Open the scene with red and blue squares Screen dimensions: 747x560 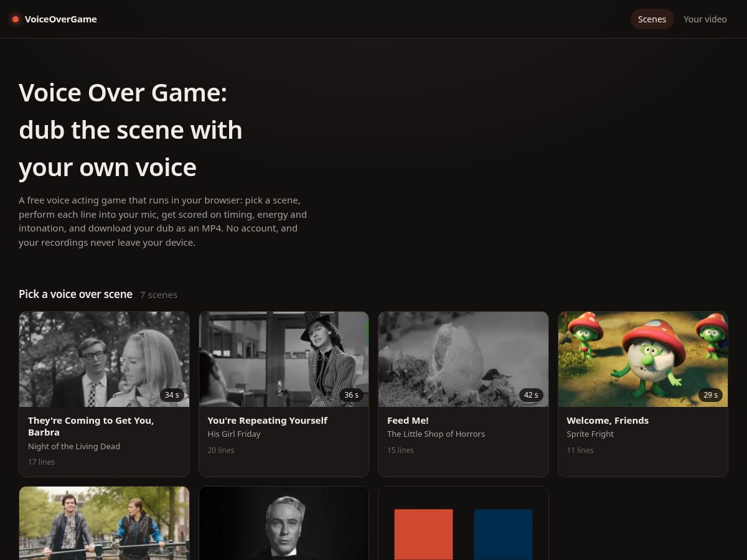pos(463,523)
